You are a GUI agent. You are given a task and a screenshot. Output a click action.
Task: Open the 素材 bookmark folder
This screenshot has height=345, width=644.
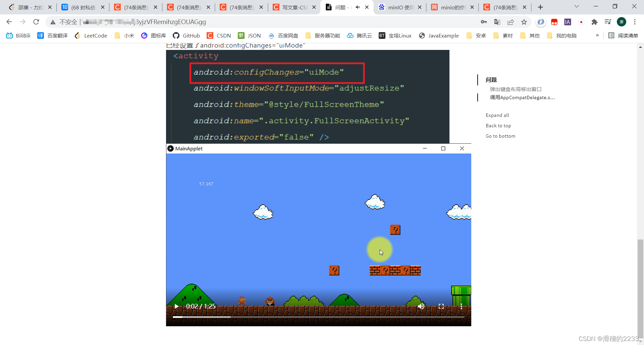tap(503, 36)
